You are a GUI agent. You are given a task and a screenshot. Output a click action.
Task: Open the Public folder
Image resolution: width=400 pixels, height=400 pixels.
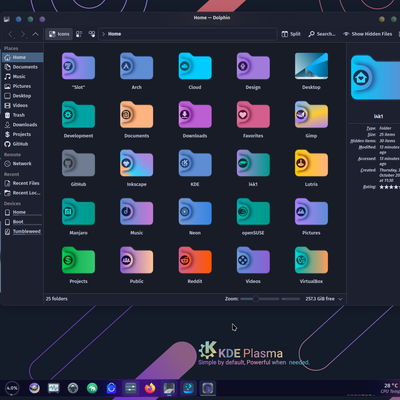point(137,260)
